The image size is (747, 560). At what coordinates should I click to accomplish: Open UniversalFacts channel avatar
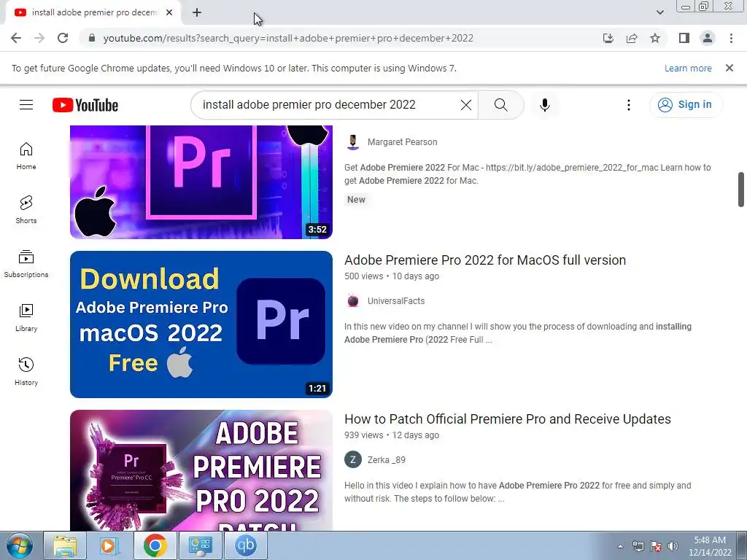[x=353, y=301]
